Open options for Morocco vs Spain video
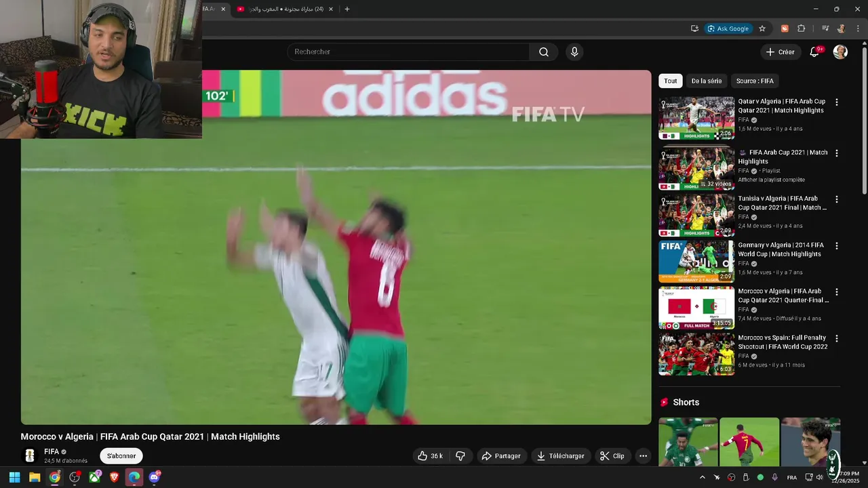 [x=836, y=338]
